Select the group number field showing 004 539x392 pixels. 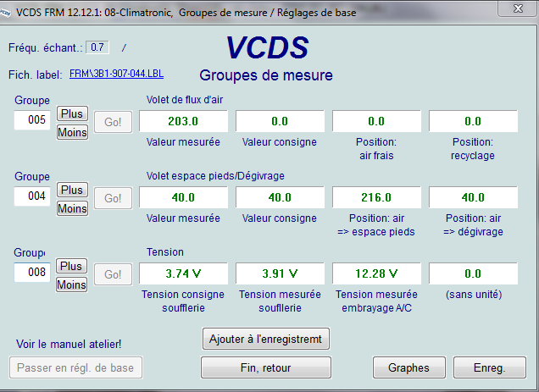point(32,196)
